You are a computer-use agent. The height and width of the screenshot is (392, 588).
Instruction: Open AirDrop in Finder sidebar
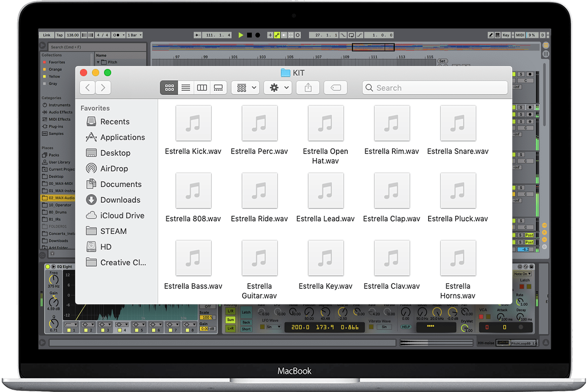(107, 168)
